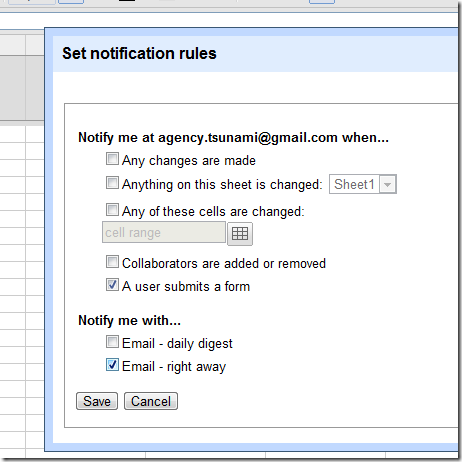Click into the cell range field
Viewport: 462px width, 462px height.
click(x=164, y=232)
